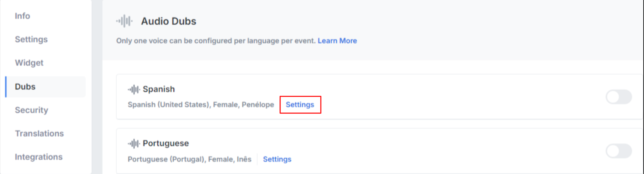Open the Settings sidebar item
Screen dimensions: 644x174
[31, 39]
